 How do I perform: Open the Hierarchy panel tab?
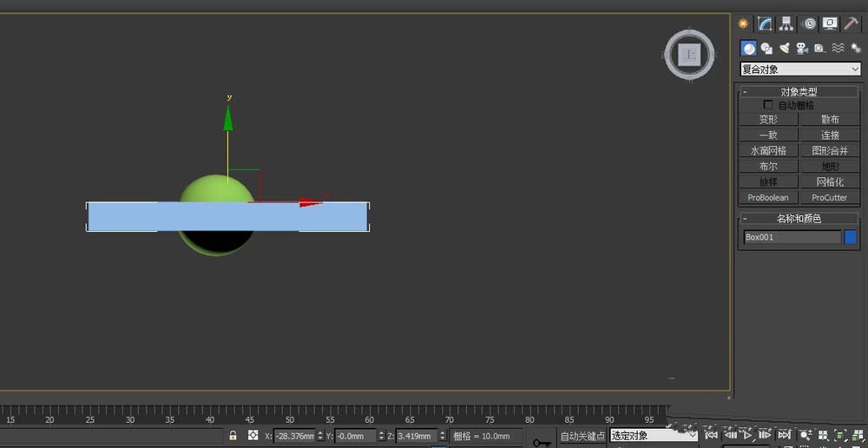point(786,24)
